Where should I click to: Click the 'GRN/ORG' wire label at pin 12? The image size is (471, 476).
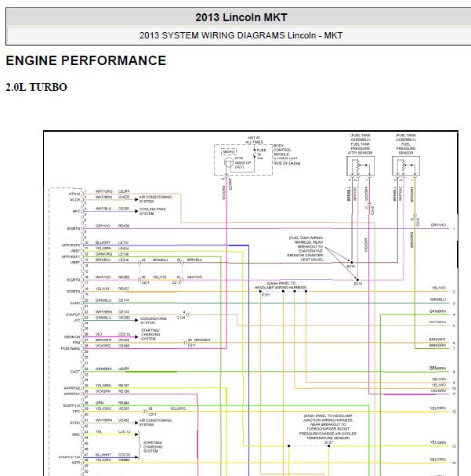click(103, 254)
